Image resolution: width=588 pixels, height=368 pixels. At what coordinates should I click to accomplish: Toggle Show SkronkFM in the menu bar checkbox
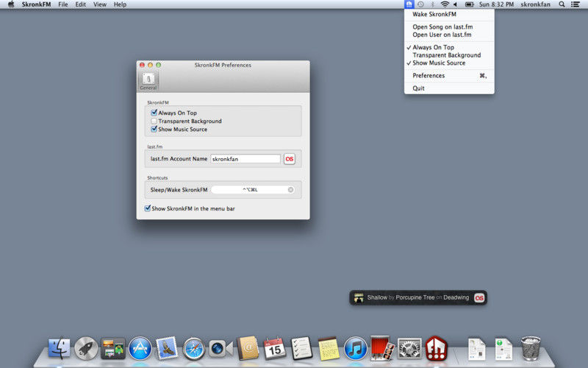[148, 208]
